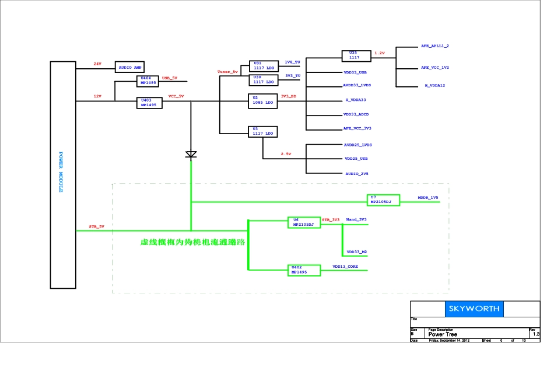Click the VDD33_USB label
554x392 pixels.
(356, 72)
